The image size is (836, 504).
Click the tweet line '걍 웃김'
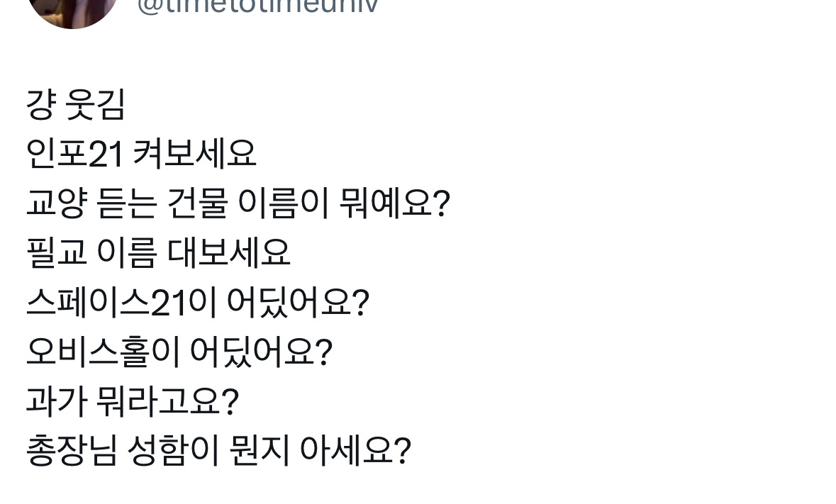pos(75,104)
